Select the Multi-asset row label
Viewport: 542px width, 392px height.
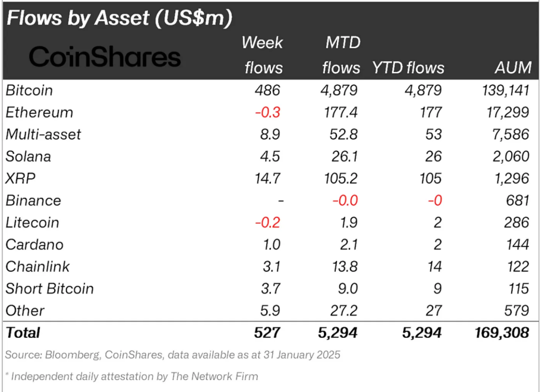pyautogui.click(x=43, y=134)
